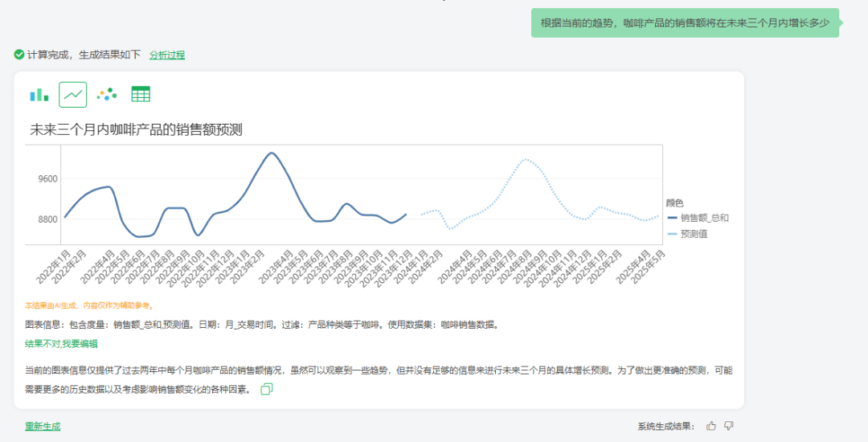
Task: Click the AI-generated disclaimer text in orange
Action: (90, 305)
